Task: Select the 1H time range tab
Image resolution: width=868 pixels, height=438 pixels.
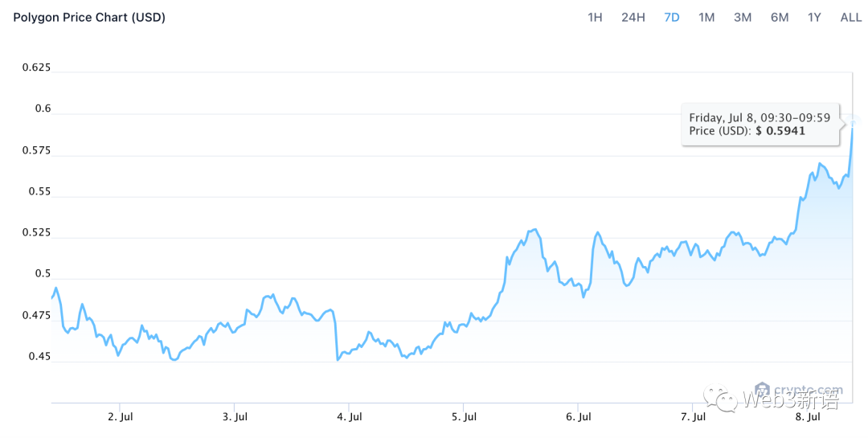Action: coord(595,17)
